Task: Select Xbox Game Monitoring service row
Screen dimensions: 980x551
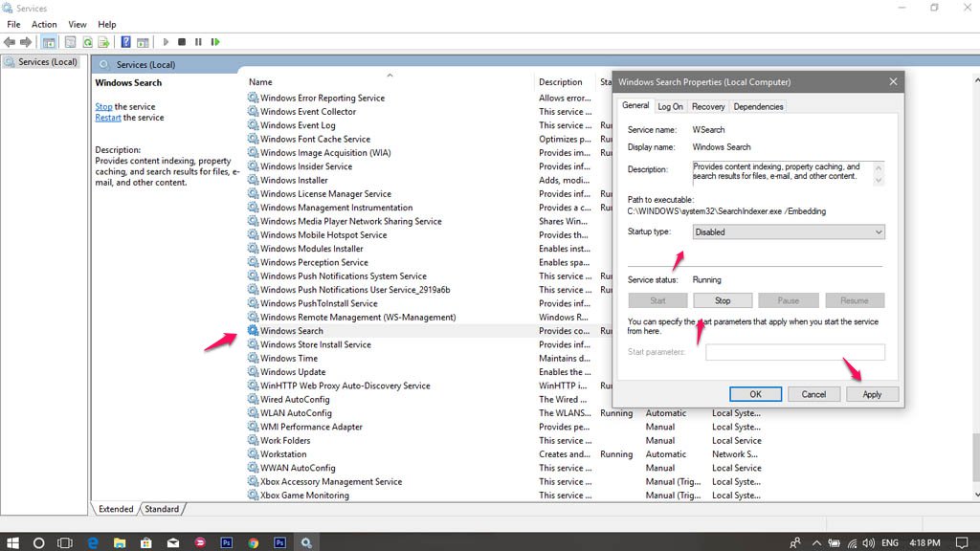Action: pos(304,496)
